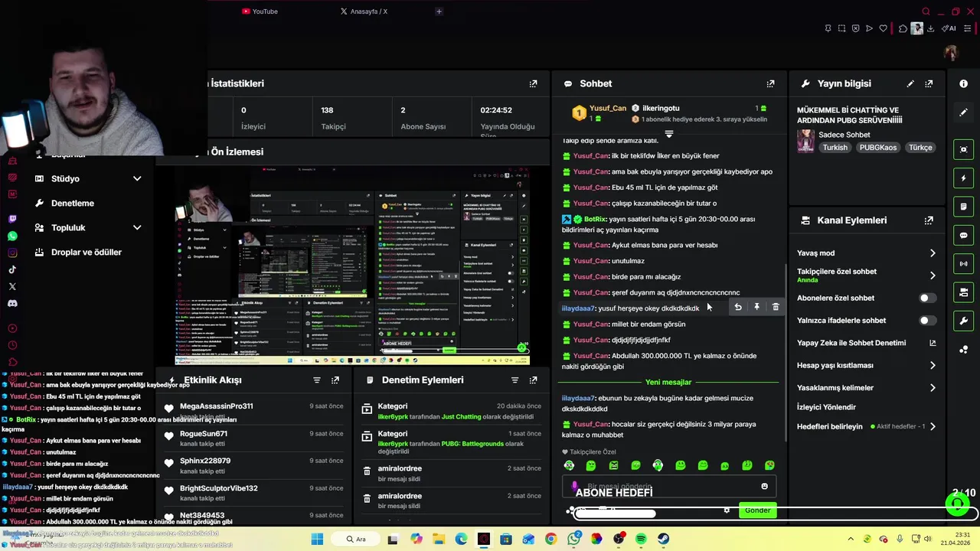The image size is (980, 551).
Task: Open Steam from the taskbar
Action: click(663, 539)
